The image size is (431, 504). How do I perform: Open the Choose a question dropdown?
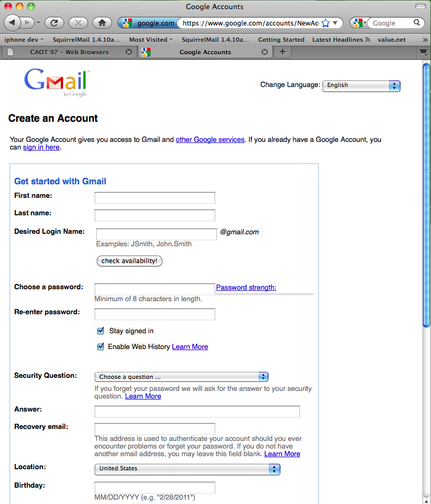182,377
